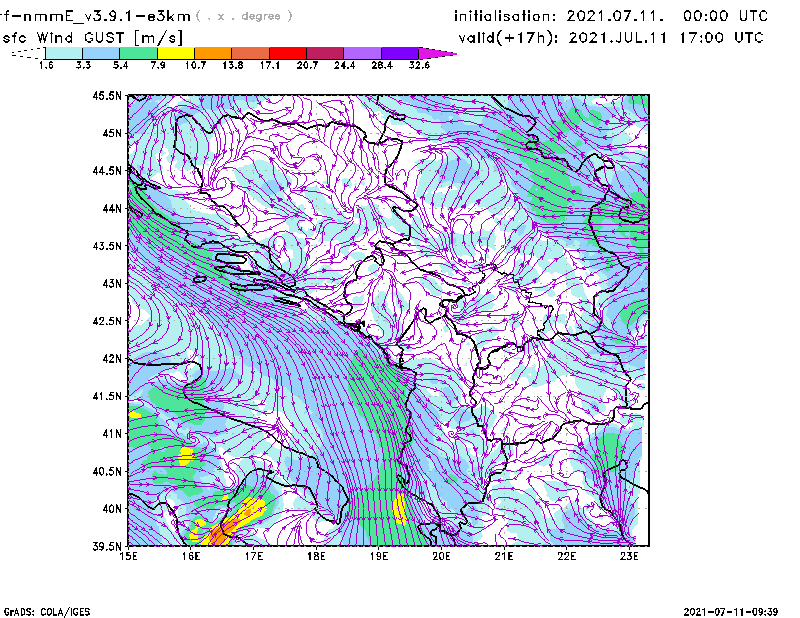800x618 pixels.
Task: Click the 42N latitude label
Action: point(112,359)
